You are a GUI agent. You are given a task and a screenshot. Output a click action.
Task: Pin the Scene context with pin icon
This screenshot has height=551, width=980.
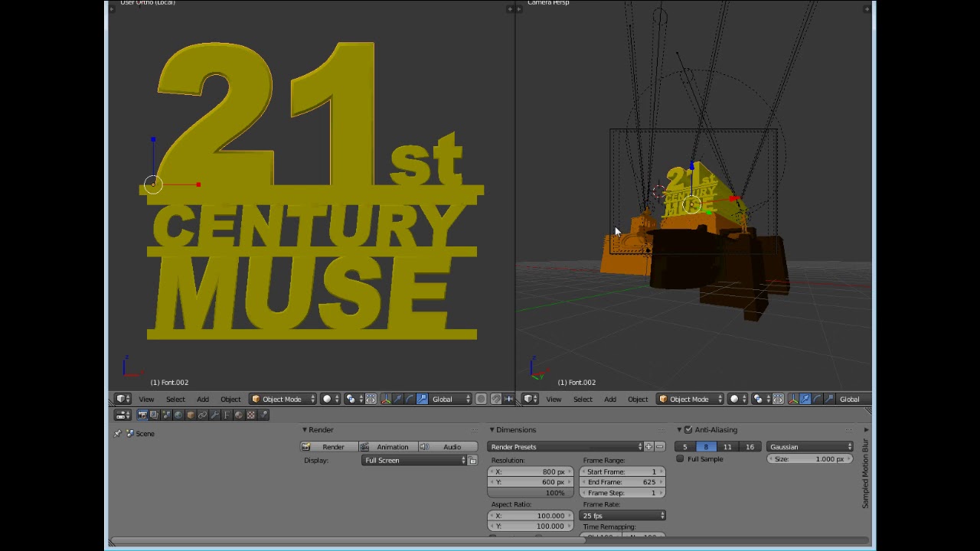(x=117, y=434)
